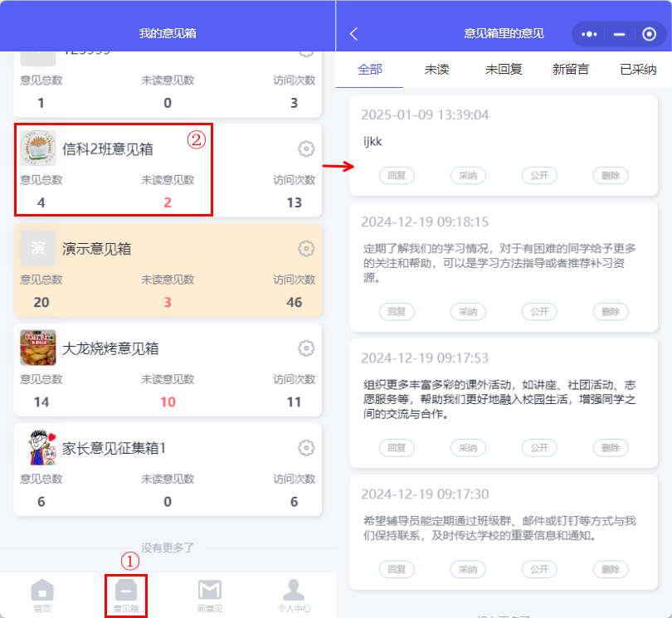Delete the 09:17:30 opinion with 删除

pyautogui.click(x=611, y=569)
